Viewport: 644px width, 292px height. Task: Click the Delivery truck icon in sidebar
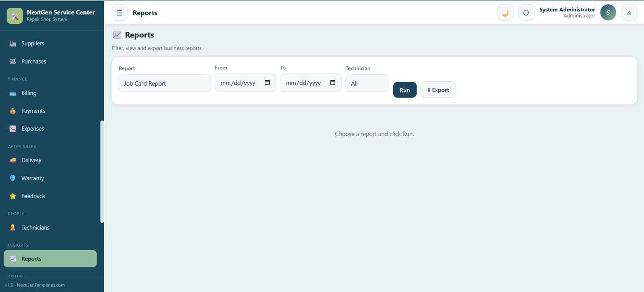[x=13, y=160]
